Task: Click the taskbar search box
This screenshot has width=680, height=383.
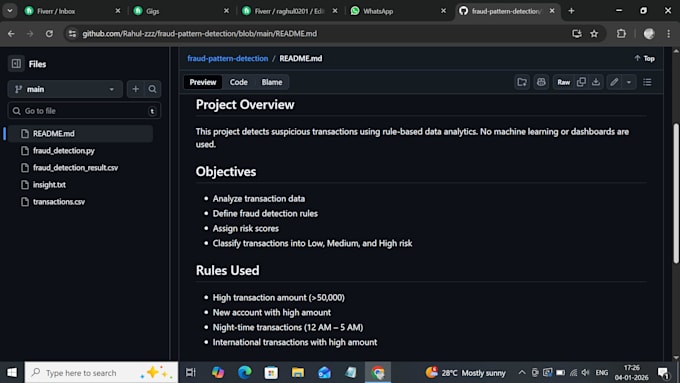Action: (101, 372)
